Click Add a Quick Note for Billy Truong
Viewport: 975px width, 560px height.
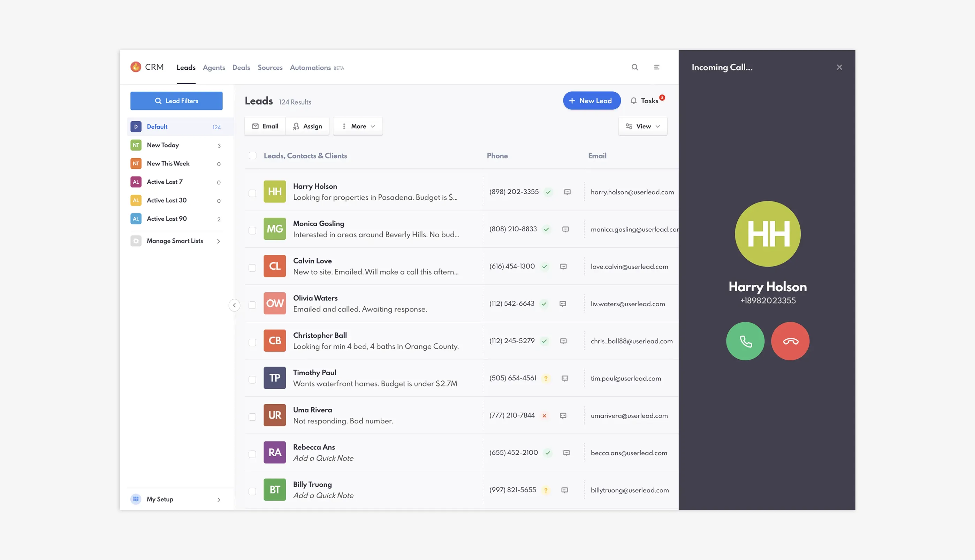pos(323,496)
